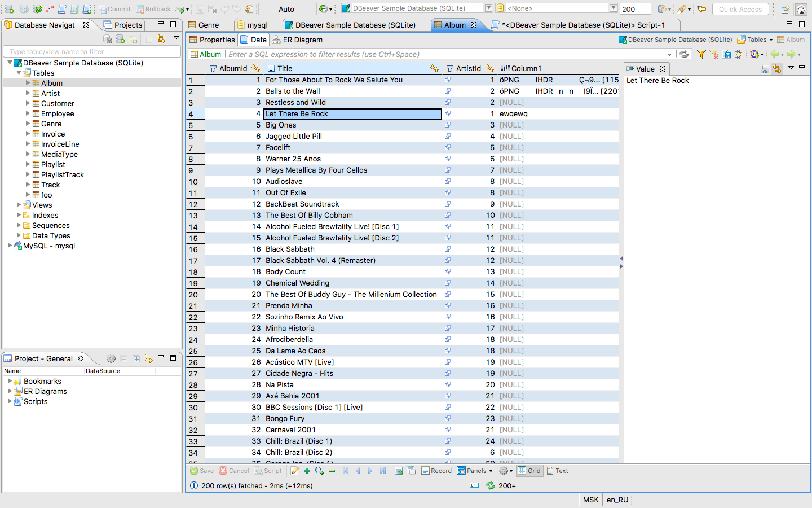Switch to Grid presentation
The height and width of the screenshot is (508, 812).
point(529,471)
